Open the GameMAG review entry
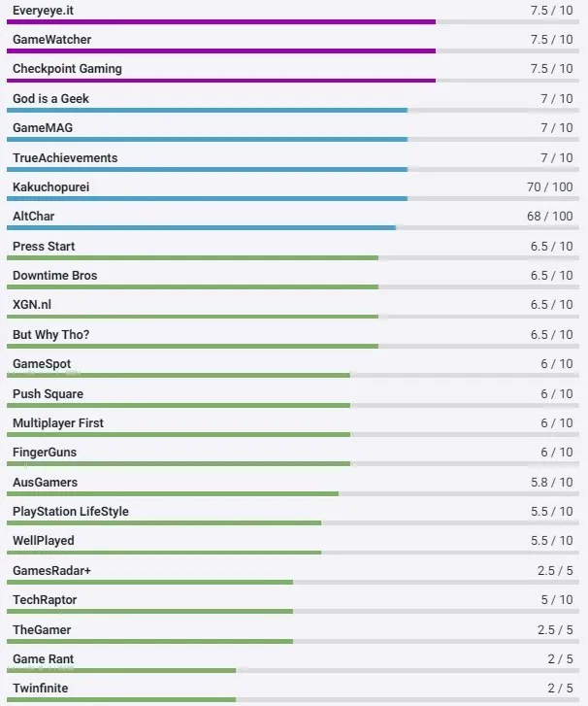The height and width of the screenshot is (706, 588). point(43,128)
